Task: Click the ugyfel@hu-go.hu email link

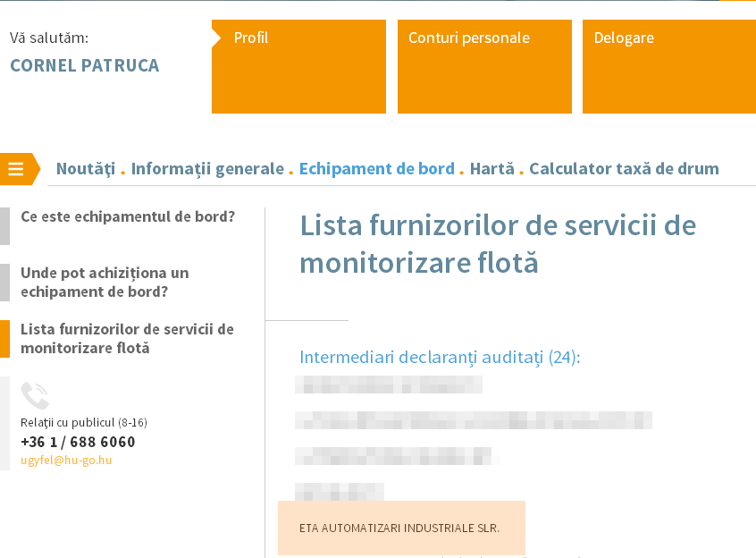Action: (66, 461)
